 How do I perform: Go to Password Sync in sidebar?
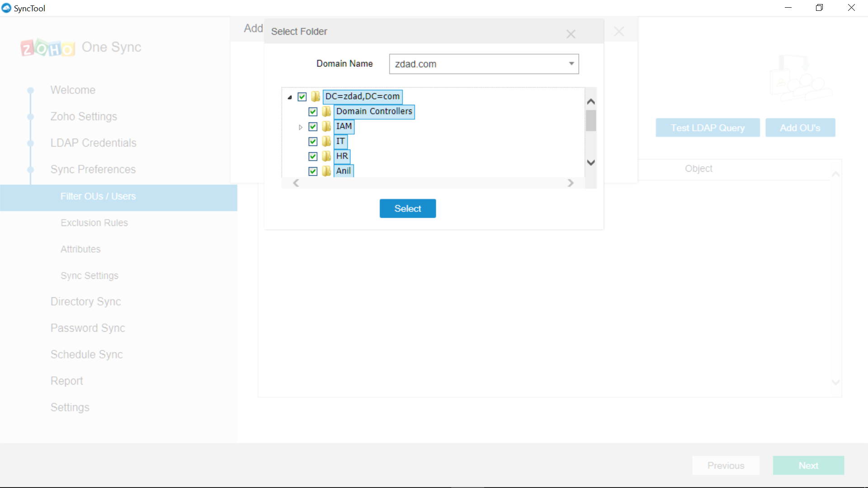click(x=88, y=328)
